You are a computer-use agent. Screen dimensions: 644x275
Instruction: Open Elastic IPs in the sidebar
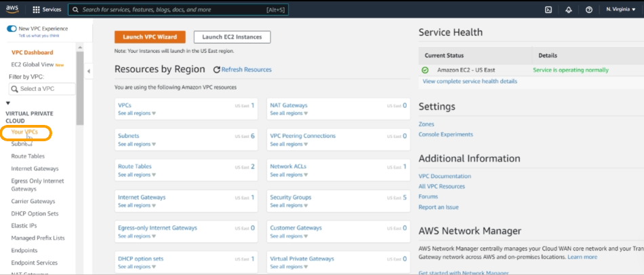coord(24,225)
